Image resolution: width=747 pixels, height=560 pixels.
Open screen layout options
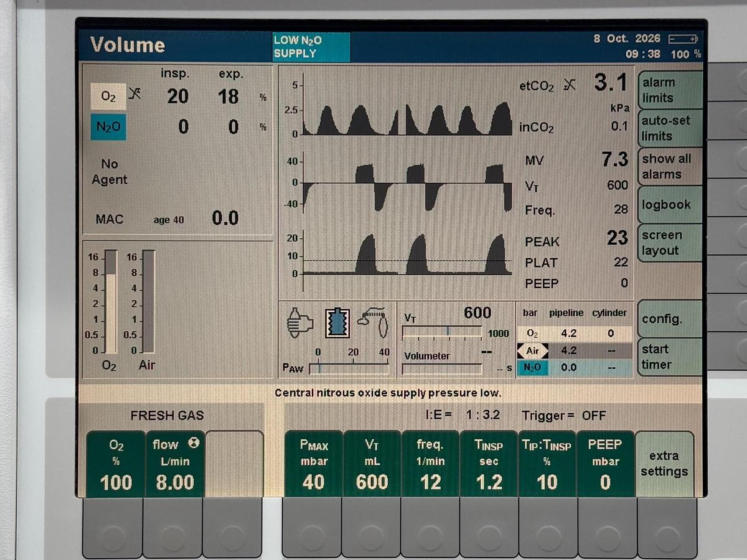pos(669,243)
